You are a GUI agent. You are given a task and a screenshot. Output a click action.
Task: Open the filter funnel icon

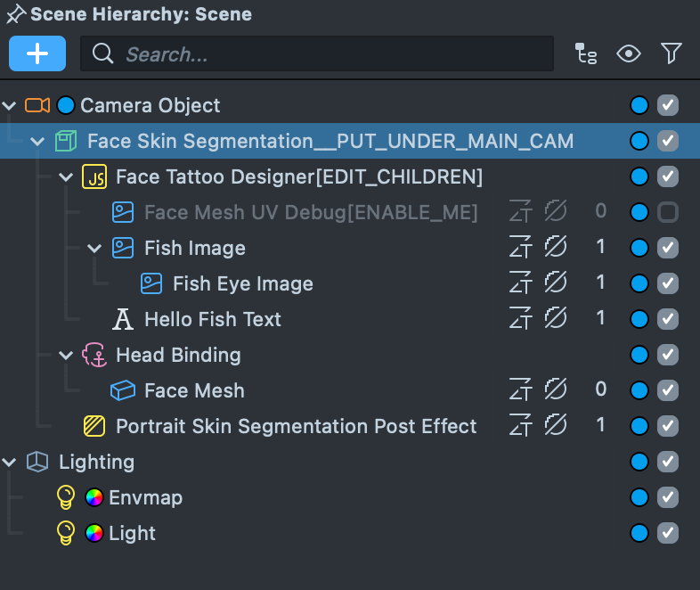click(x=672, y=54)
